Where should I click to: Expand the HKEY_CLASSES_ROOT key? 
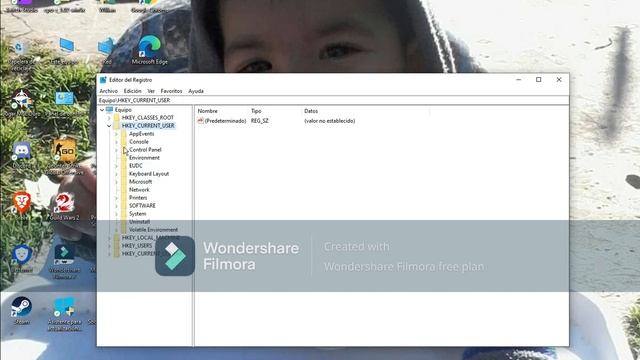click(x=109, y=118)
